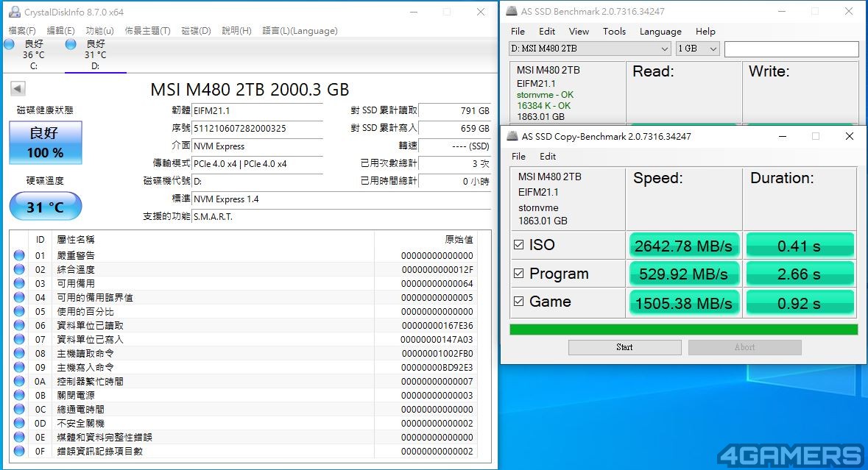The width and height of the screenshot is (868, 470).
Task: Open 佈景主題(T) menu in CrystalDiskInfo
Action: click(x=147, y=30)
